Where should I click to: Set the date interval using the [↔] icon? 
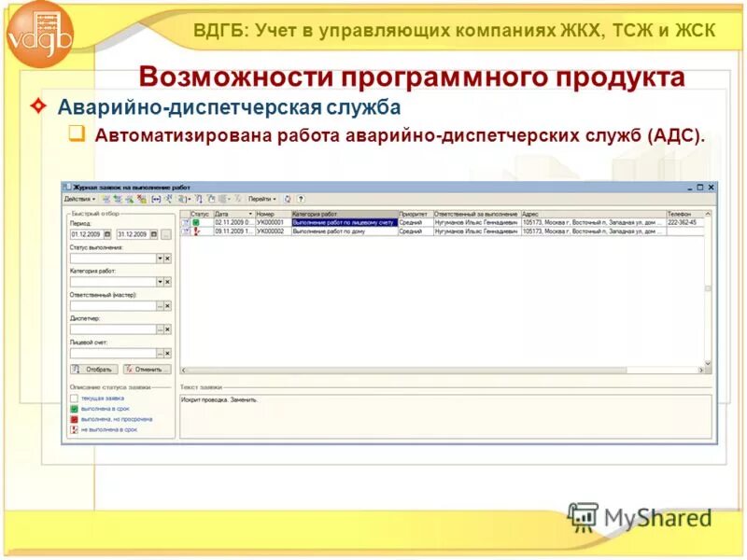[155, 198]
